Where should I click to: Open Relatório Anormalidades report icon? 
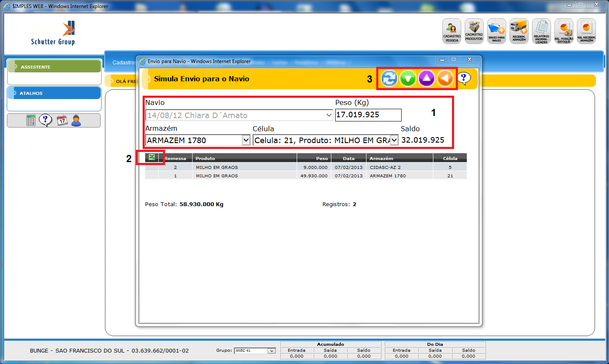541,31
